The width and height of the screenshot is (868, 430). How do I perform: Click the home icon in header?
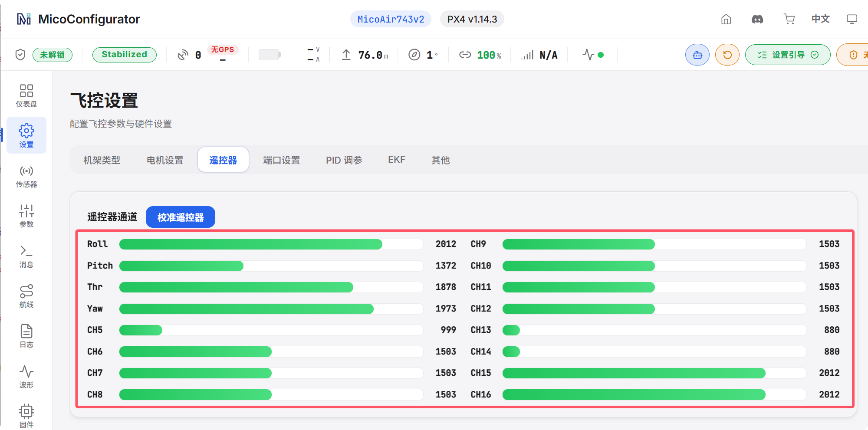[x=726, y=19]
